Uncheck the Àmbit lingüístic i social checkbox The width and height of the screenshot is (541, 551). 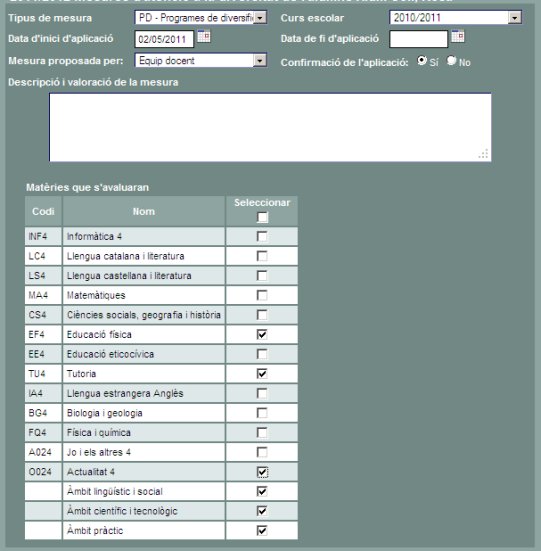point(262,492)
